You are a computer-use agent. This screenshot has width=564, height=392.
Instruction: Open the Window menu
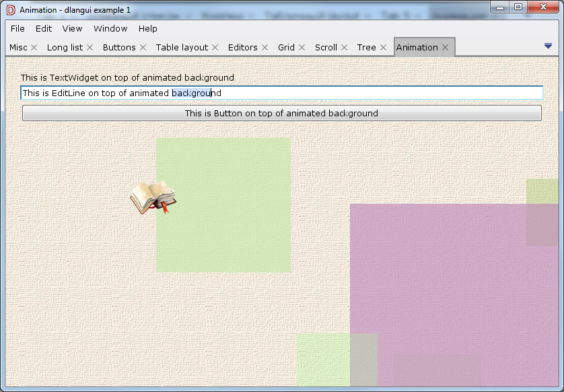[x=110, y=29]
